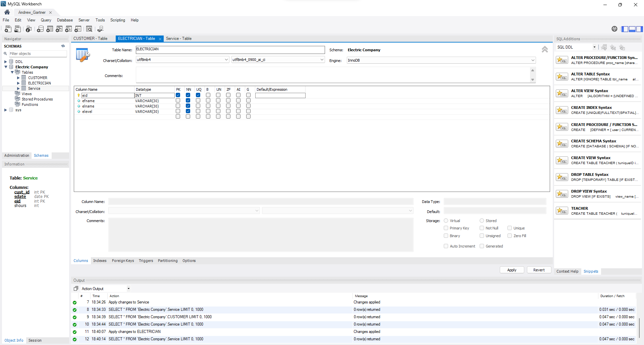Search table data toolbar icon

(89, 29)
